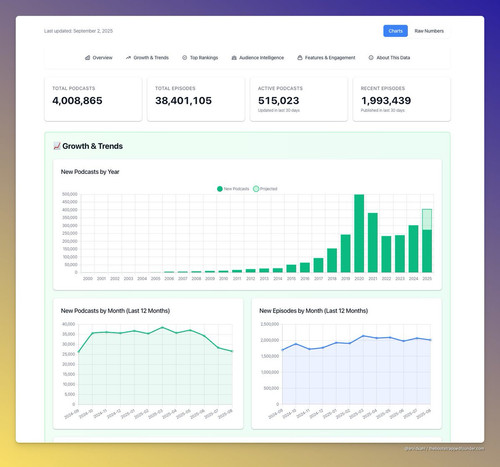The width and height of the screenshot is (500, 467).
Task: Click the 2019 bar in New Podcasts by Year
Action: (346, 254)
